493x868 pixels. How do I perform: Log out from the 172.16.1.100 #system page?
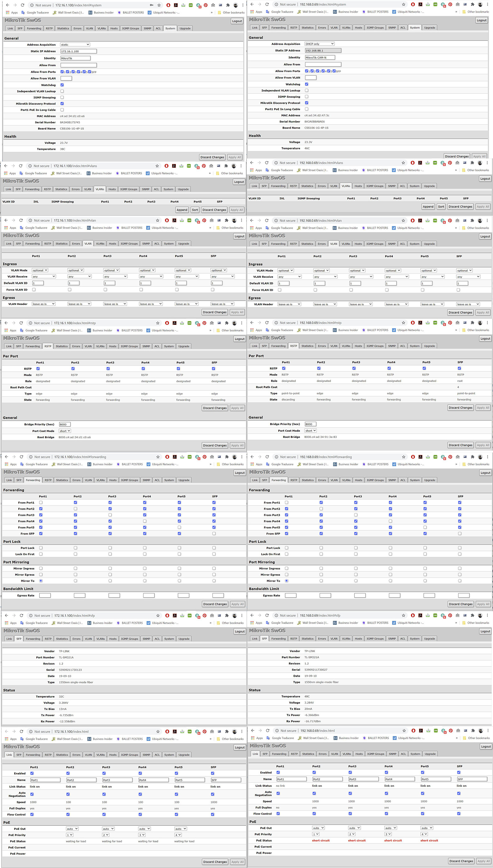point(237,21)
